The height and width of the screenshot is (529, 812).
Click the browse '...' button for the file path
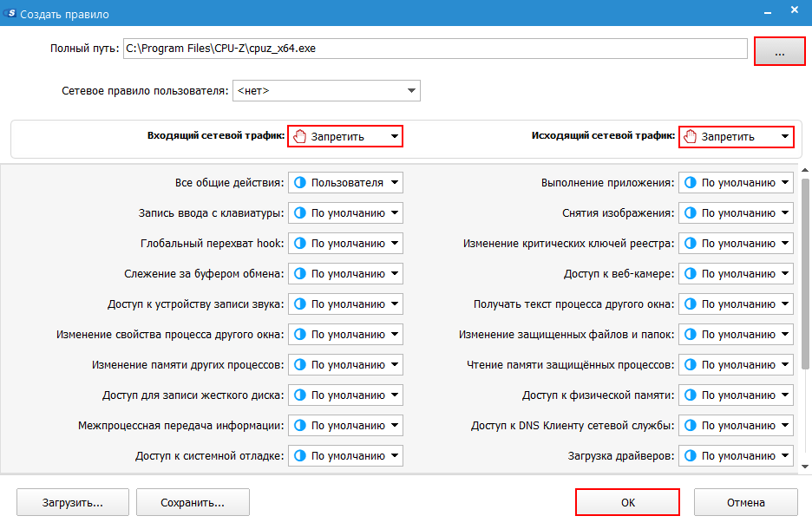click(779, 51)
